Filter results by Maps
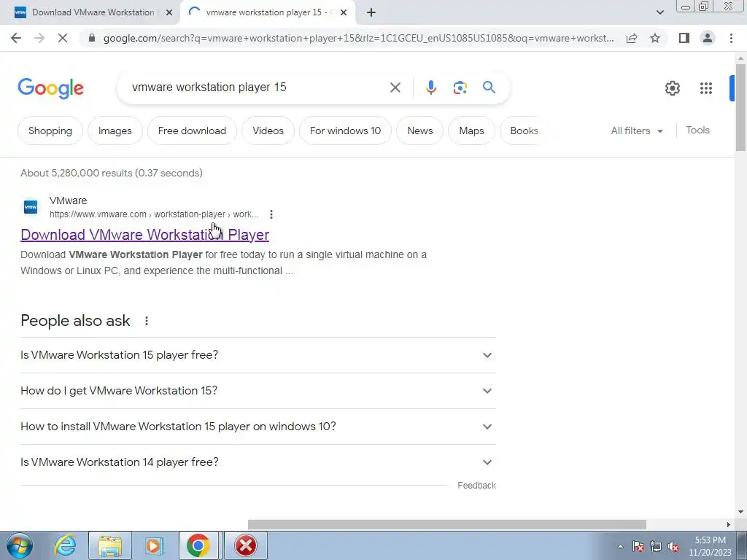747x560 pixels. tap(471, 131)
